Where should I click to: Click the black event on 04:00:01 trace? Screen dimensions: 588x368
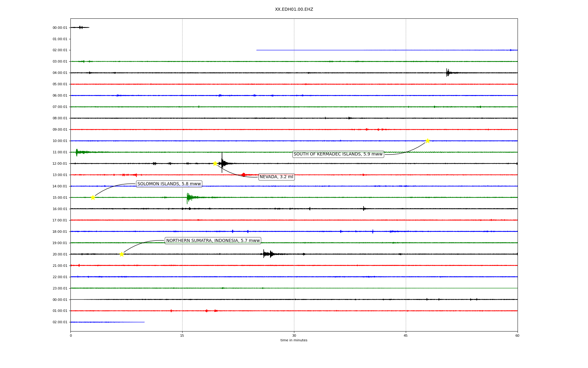point(447,73)
